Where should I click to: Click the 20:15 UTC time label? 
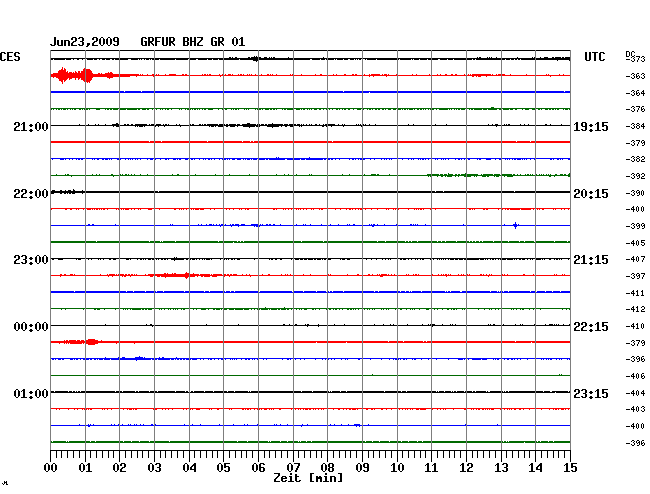tap(591, 194)
